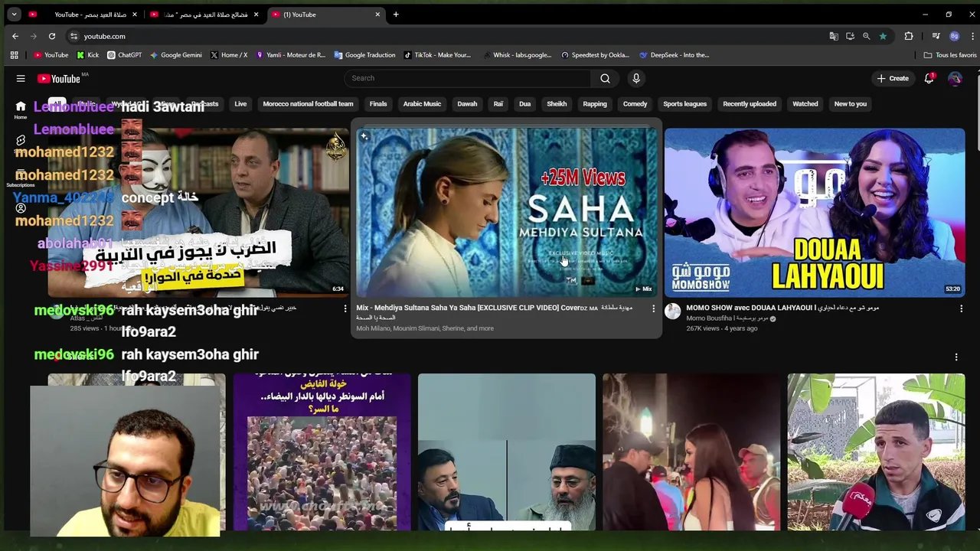Open the MOMO SHOW avec DOUAA LAHYAOUI title
Image resolution: width=980 pixels, height=551 pixels.
(782, 308)
